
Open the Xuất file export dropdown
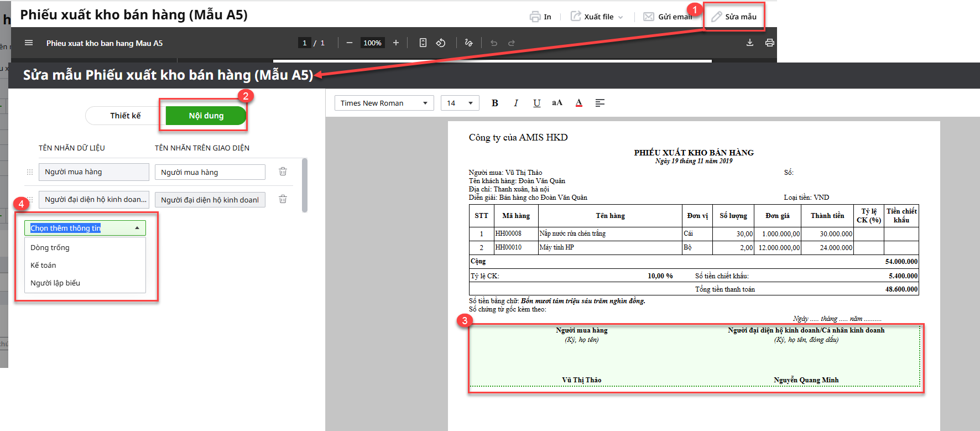[597, 17]
